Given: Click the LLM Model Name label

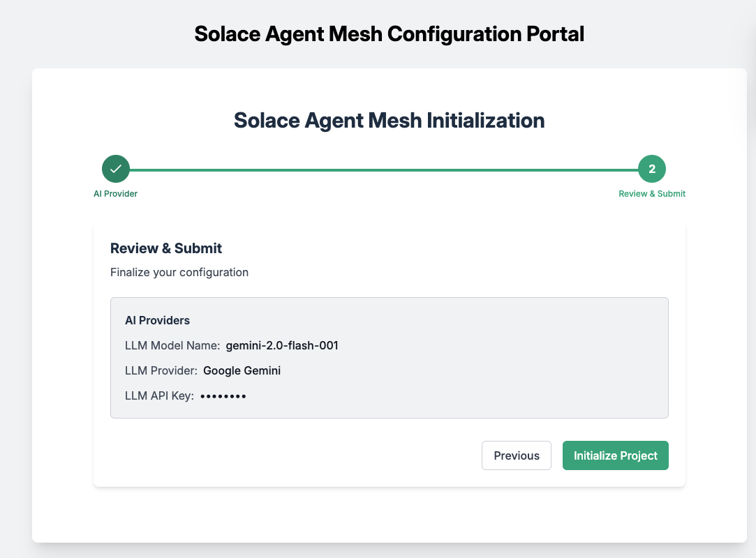Looking at the screenshot, I should pyautogui.click(x=172, y=345).
